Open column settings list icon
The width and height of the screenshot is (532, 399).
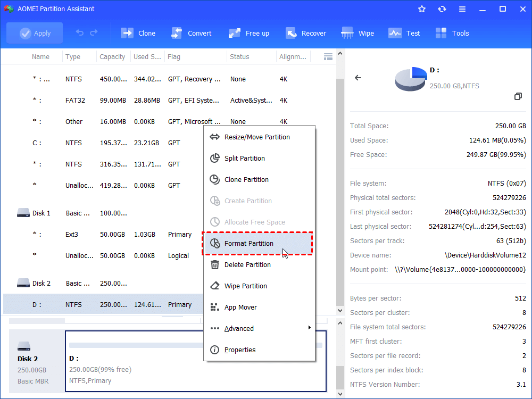pyautogui.click(x=328, y=56)
